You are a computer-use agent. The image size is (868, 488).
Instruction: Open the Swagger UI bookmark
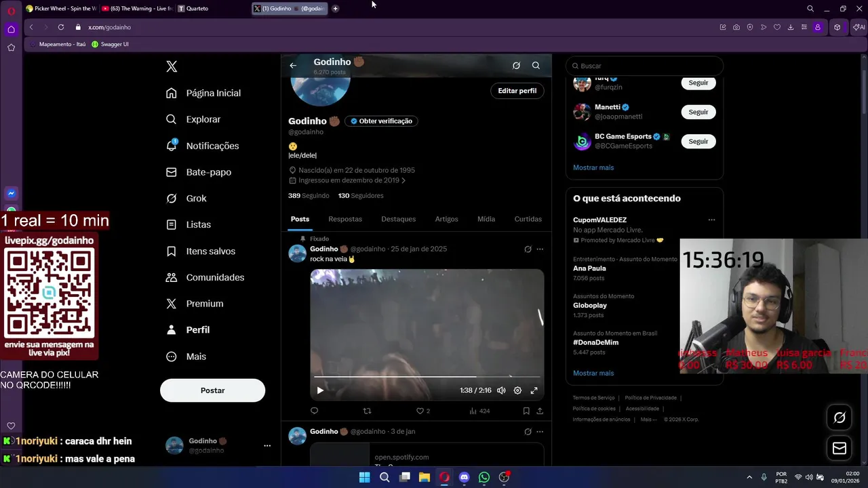110,44
